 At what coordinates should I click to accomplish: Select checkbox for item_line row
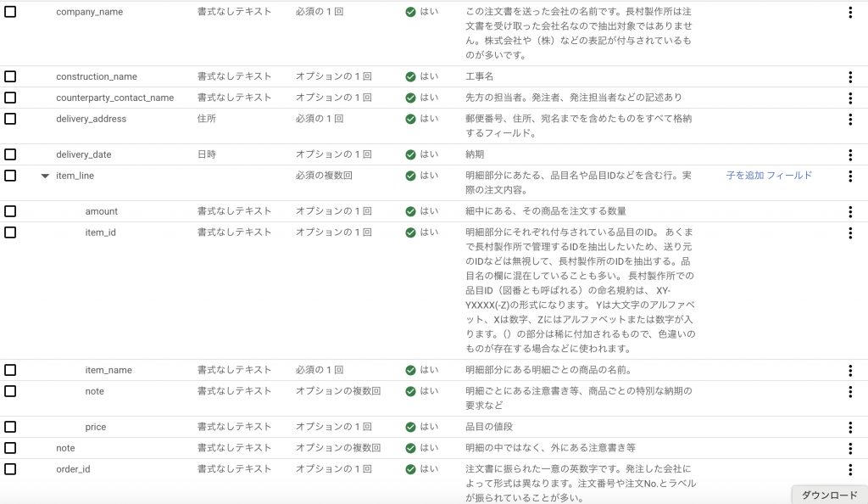[x=10, y=176]
